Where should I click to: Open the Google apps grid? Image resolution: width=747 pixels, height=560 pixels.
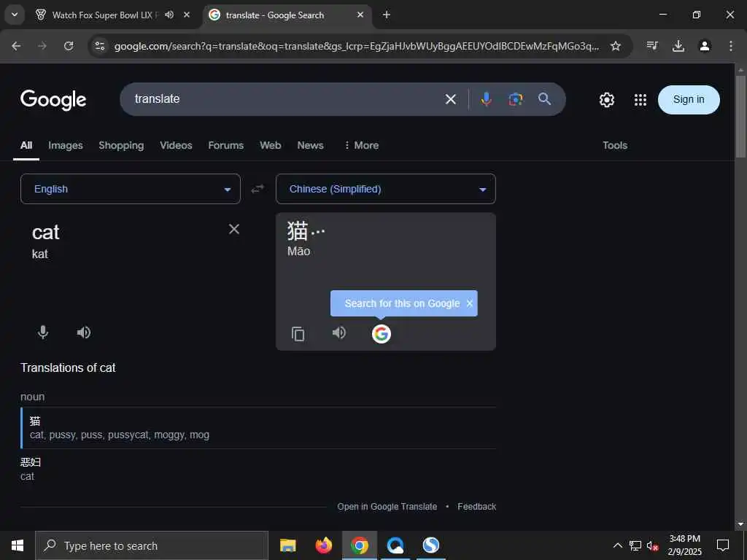pyautogui.click(x=640, y=99)
